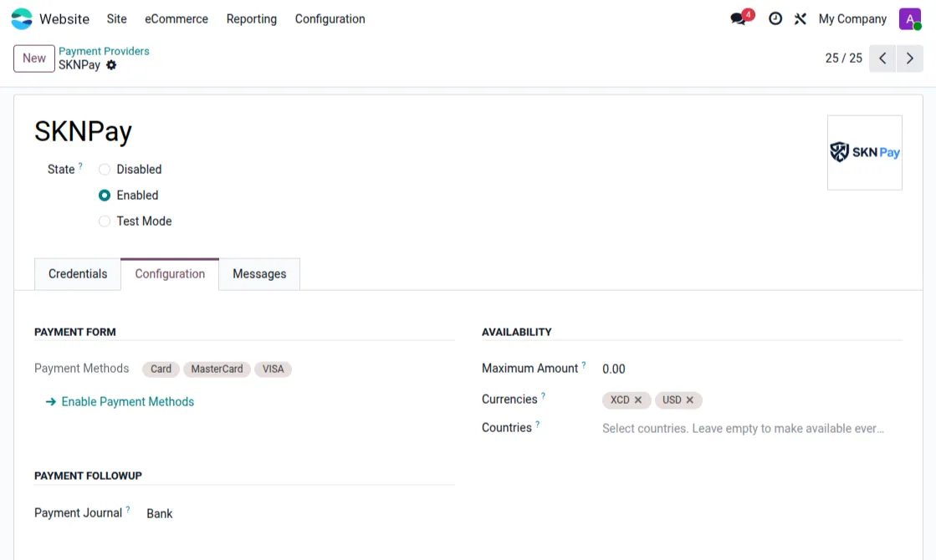The width and height of the screenshot is (936, 560).
Task: Remove the USD currency tag
Action: [x=689, y=400]
